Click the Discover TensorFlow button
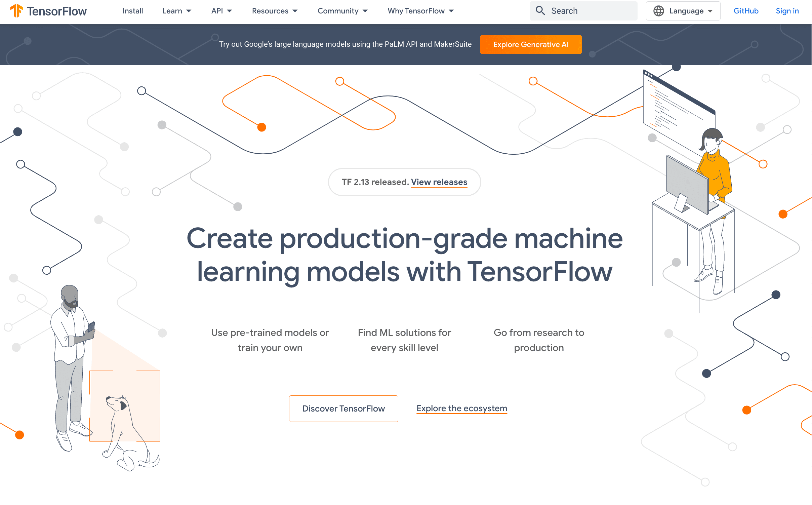 (x=343, y=408)
